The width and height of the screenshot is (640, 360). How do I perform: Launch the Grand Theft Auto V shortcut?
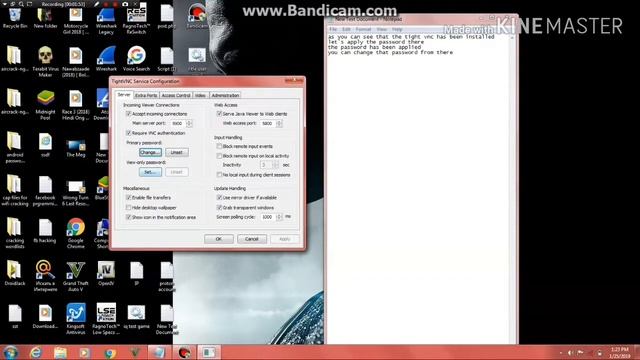[76, 276]
